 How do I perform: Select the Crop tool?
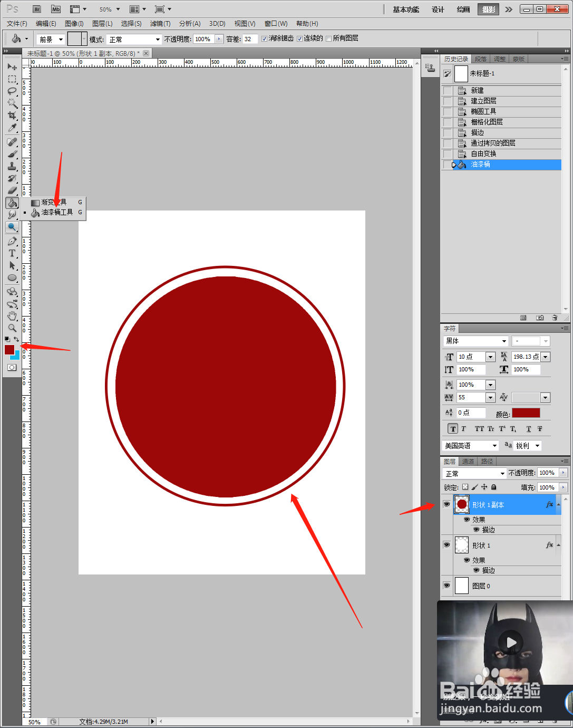tap(12, 116)
